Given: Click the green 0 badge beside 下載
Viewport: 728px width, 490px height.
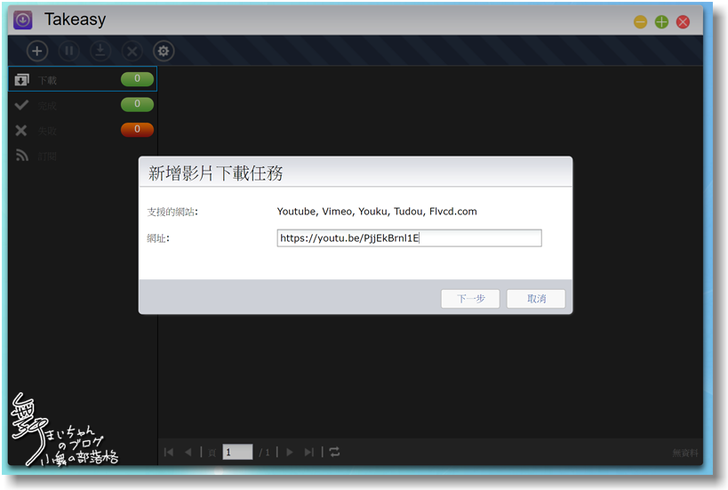Looking at the screenshot, I should point(137,79).
